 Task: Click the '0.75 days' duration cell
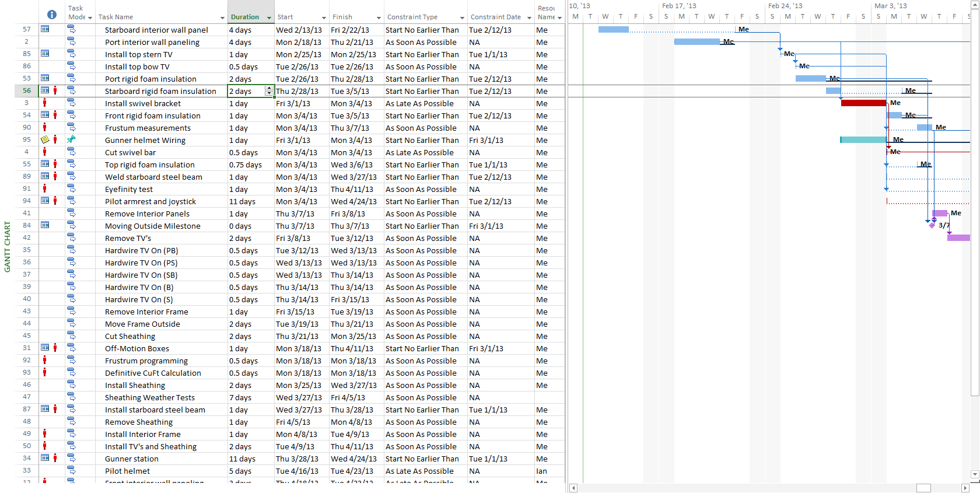tap(251, 165)
